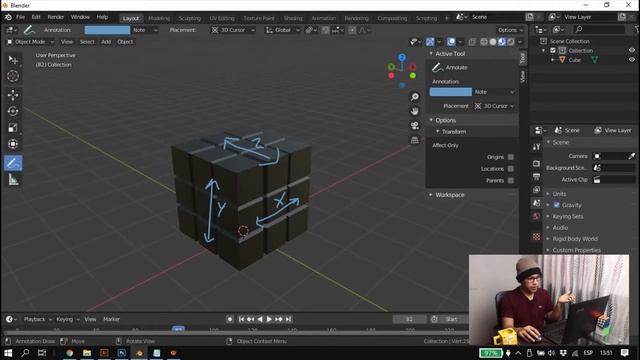
Task: Open the Render menu
Action: click(56, 17)
